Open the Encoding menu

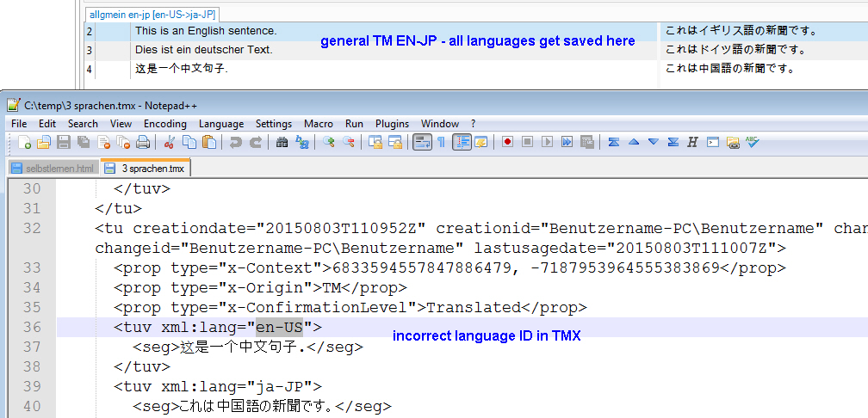point(165,124)
